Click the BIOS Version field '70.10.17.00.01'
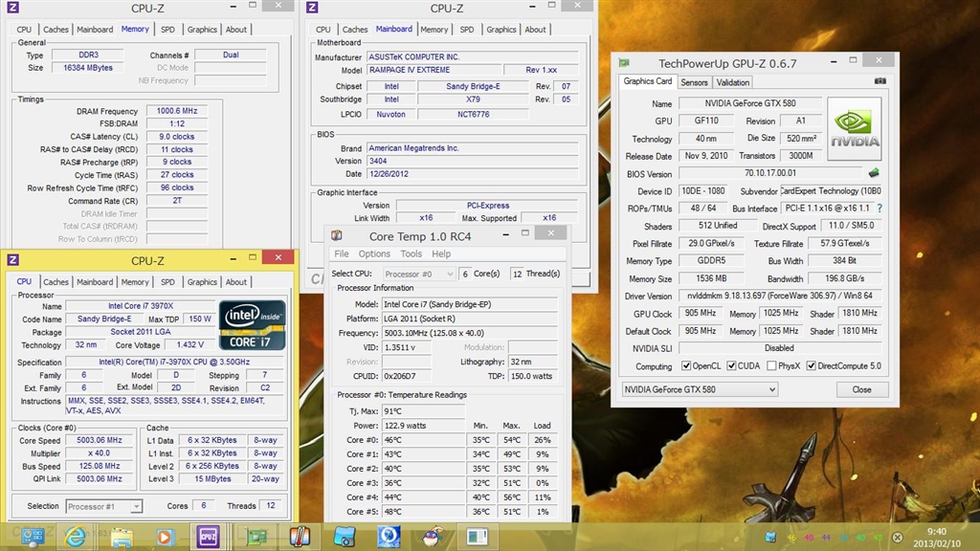Image resolution: width=980 pixels, height=551 pixels. [770, 173]
